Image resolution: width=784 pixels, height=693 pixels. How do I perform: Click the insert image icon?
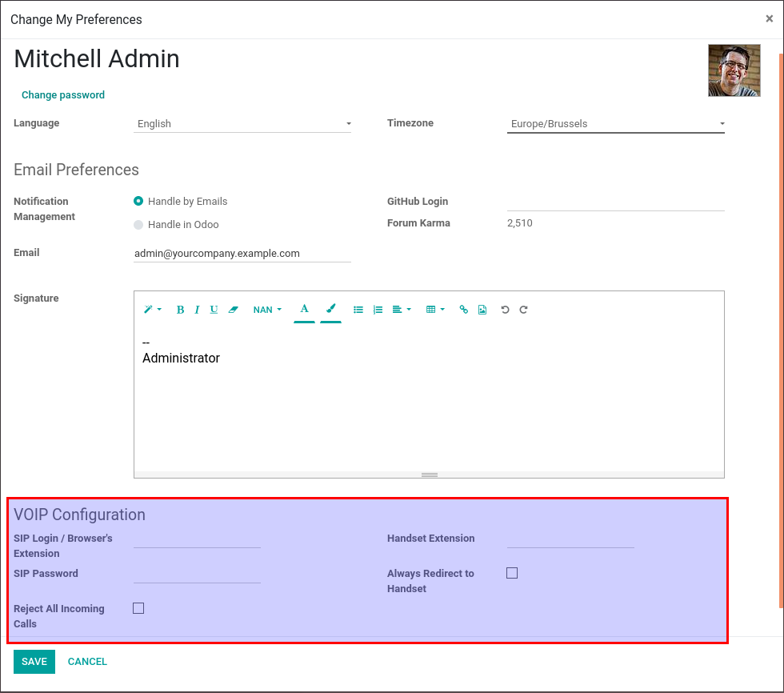(482, 310)
